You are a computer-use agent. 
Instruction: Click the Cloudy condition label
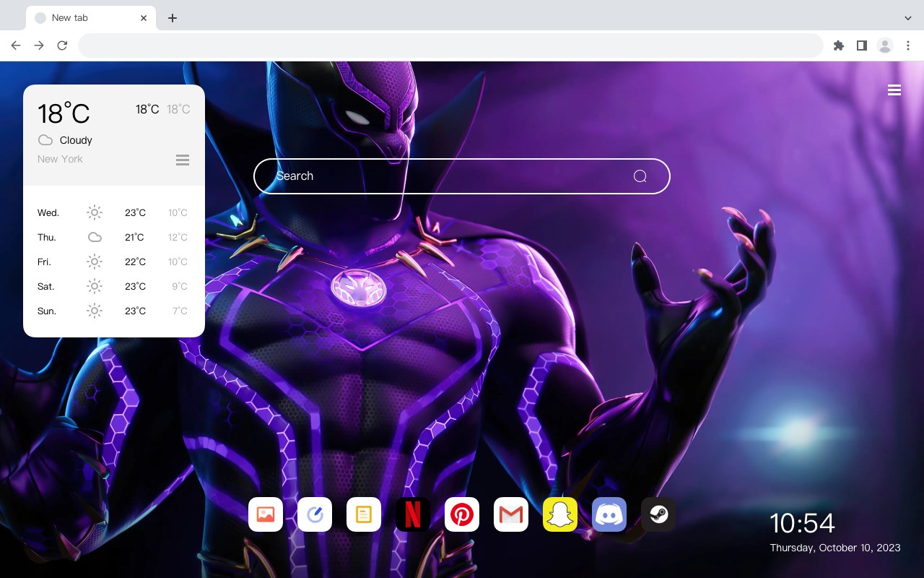click(x=76, y=140)
